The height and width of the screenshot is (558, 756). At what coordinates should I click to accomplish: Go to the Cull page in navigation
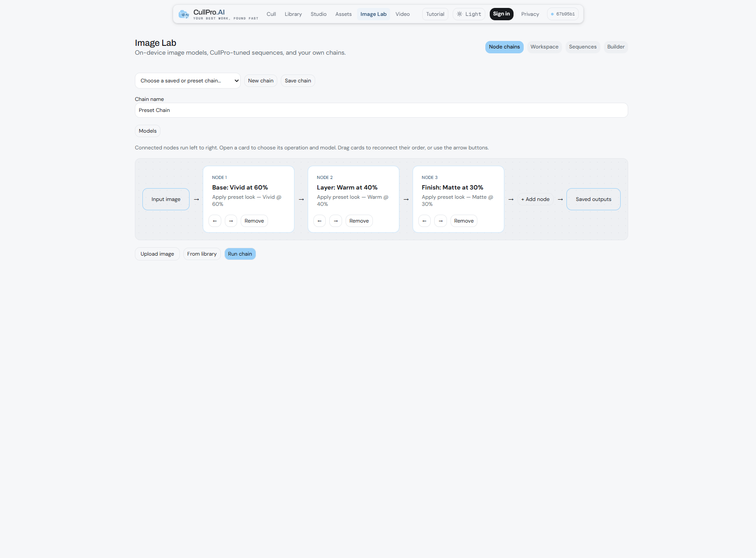[x=271, y=14]
